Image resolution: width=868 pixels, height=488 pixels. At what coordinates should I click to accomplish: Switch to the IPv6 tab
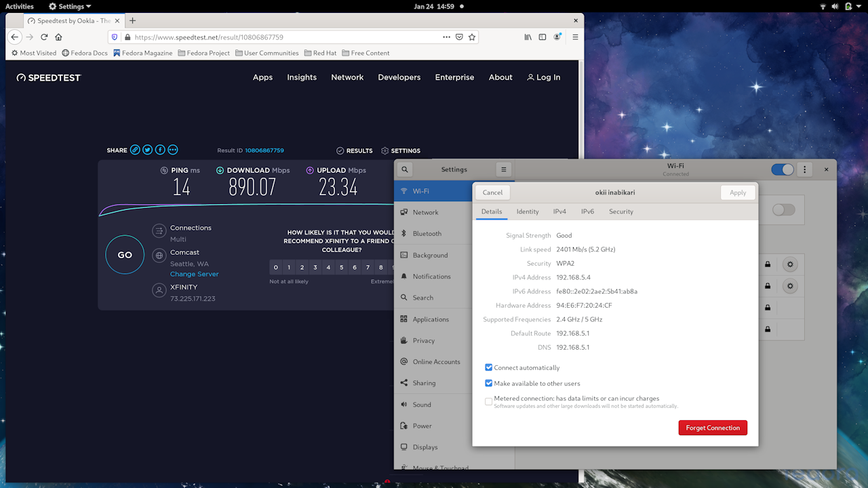click(587, 211)
